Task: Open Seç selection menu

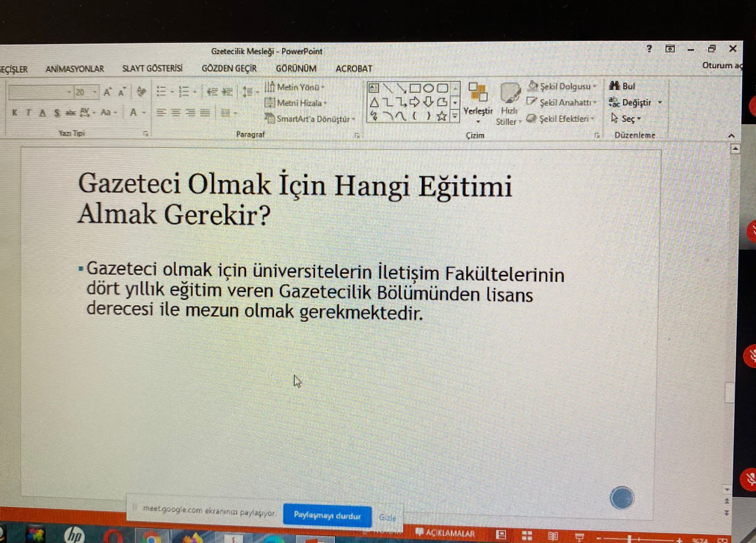Action: [x=626, y=119]
